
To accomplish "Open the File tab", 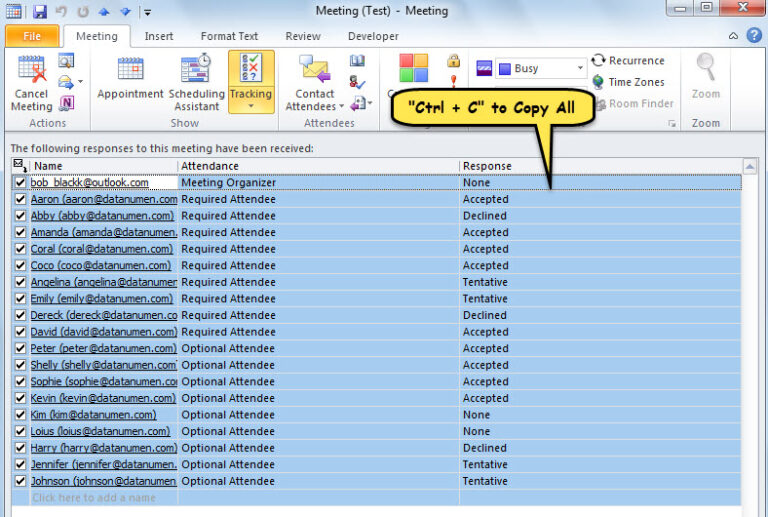I will (32, 36).
